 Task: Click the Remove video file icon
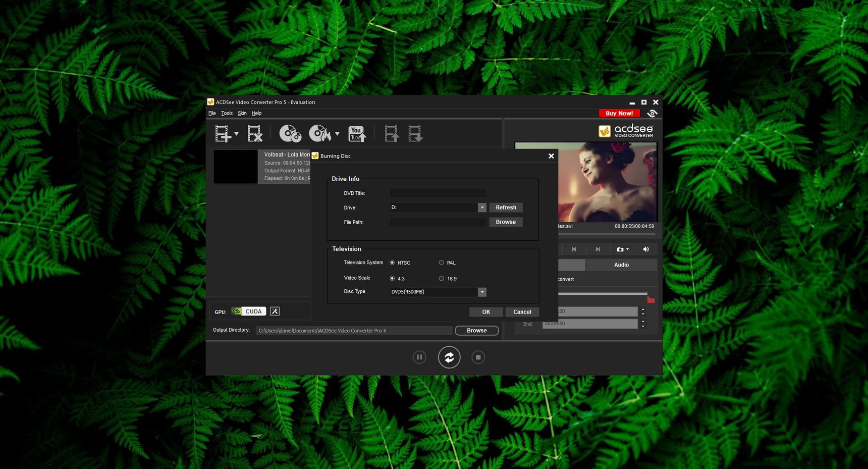coord(255,134)
